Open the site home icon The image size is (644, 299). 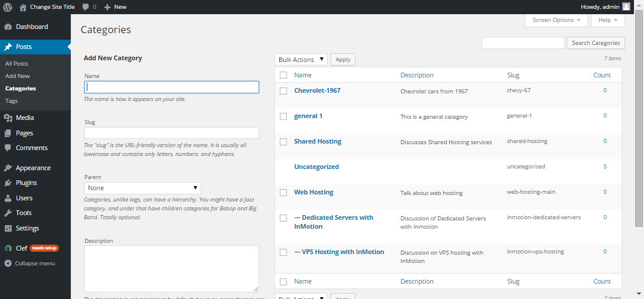pos(23,7)
